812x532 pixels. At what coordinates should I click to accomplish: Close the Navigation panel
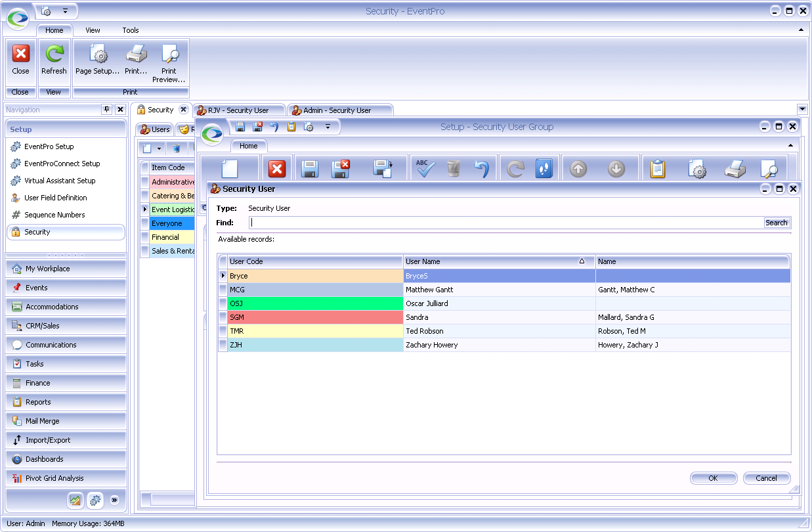pos(120,110)
